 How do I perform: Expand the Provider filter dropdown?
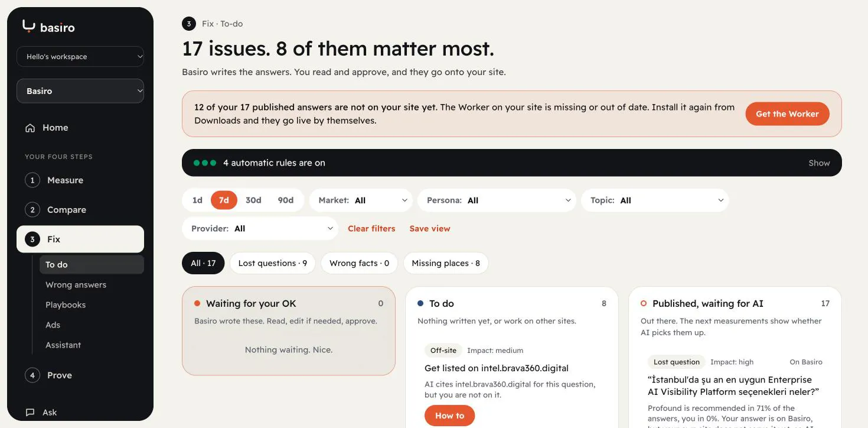coord(260,229)
